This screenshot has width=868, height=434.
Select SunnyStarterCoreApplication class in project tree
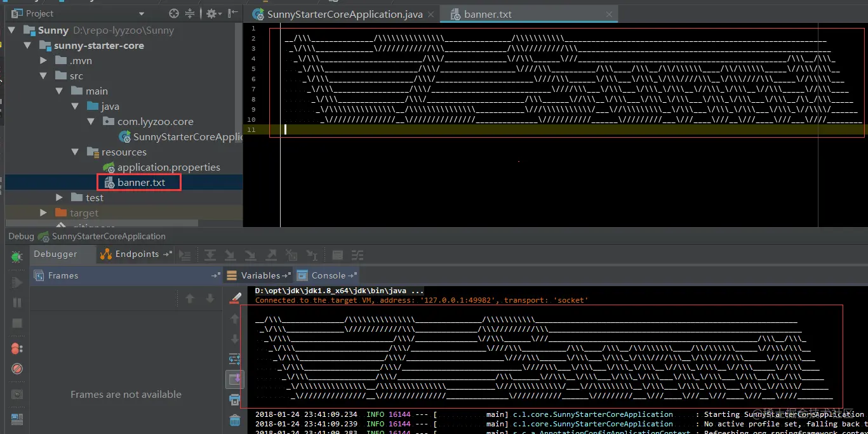pyautogui.click(x=180, y=137)
